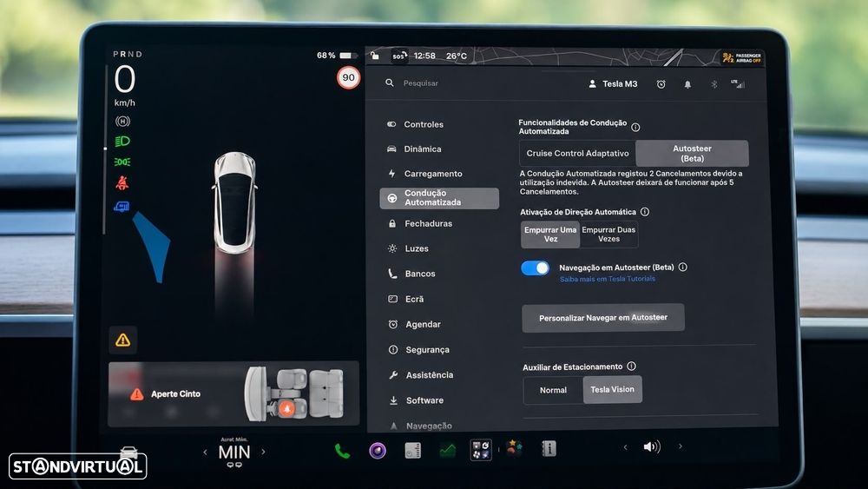868x489 pixels.
Task: Tap the LTE signal strength icon
Action: pyautogui.click(x=738, y=83)
